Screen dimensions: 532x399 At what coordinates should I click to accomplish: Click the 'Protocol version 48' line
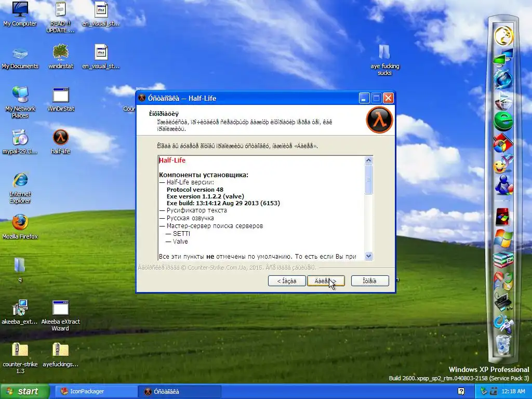pyautogui.click(x=195, y=190)
